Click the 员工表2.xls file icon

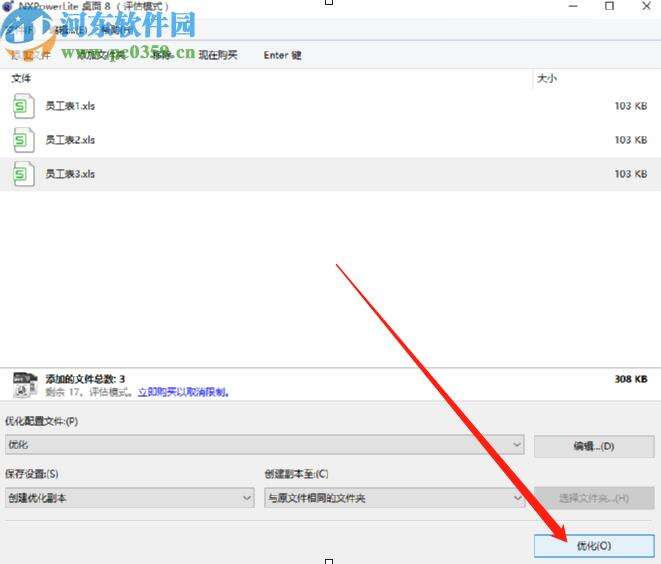click(23, 140)
